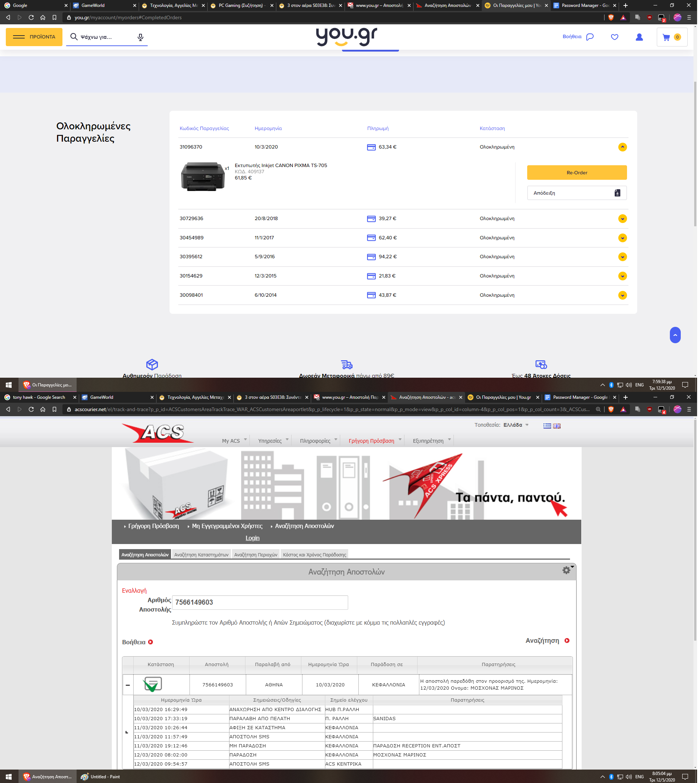Open the Υπηρεσίες dropdown menu
The height and width of the screenshot is (783, 700).
[x=273, y=441]
